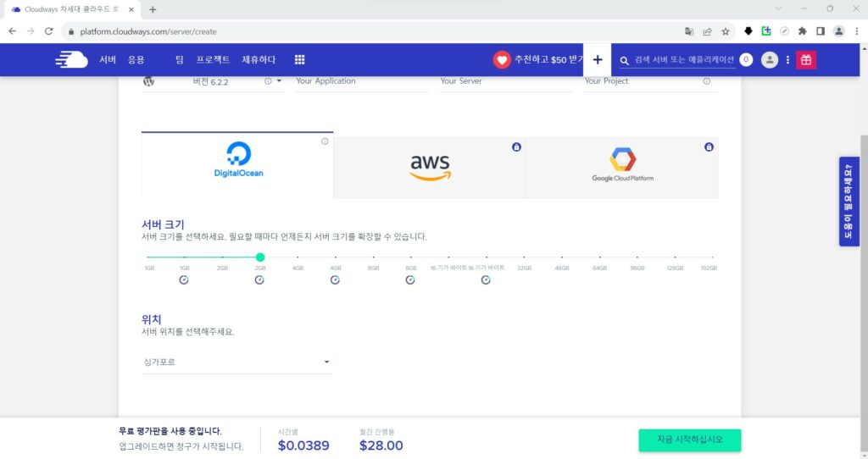
Task: Open the 싱가포르 location dropdown
Action: pos(237,362)
